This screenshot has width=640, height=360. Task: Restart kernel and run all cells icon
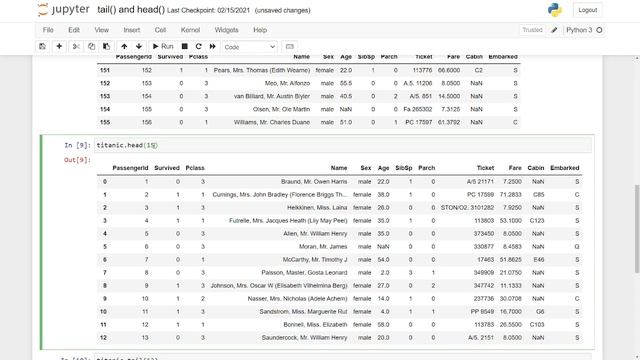(213, 47)
